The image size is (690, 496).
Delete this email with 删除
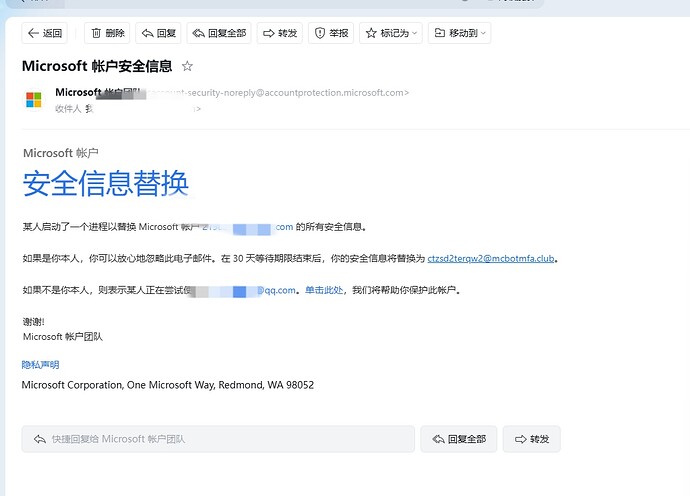(107, 33)
